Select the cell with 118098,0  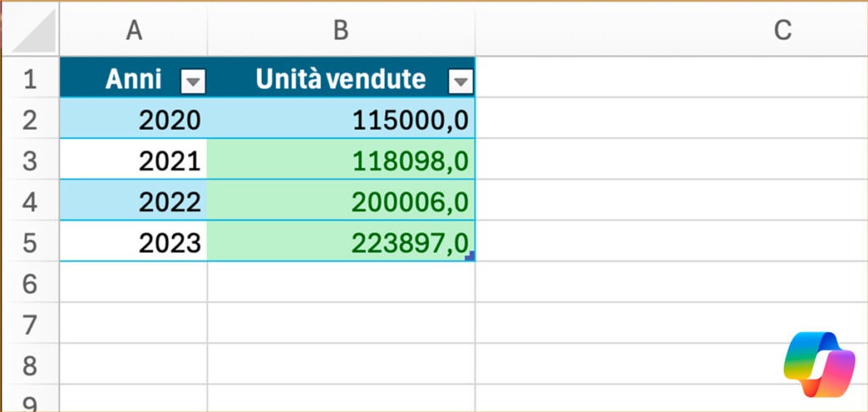[341, 159]
